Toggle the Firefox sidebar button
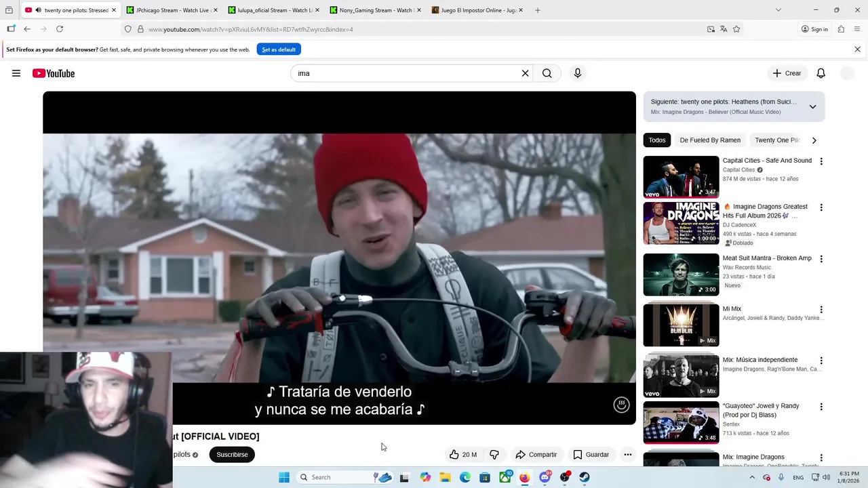The height and width of the screenshot is (488, 868). tap(11, 29)
